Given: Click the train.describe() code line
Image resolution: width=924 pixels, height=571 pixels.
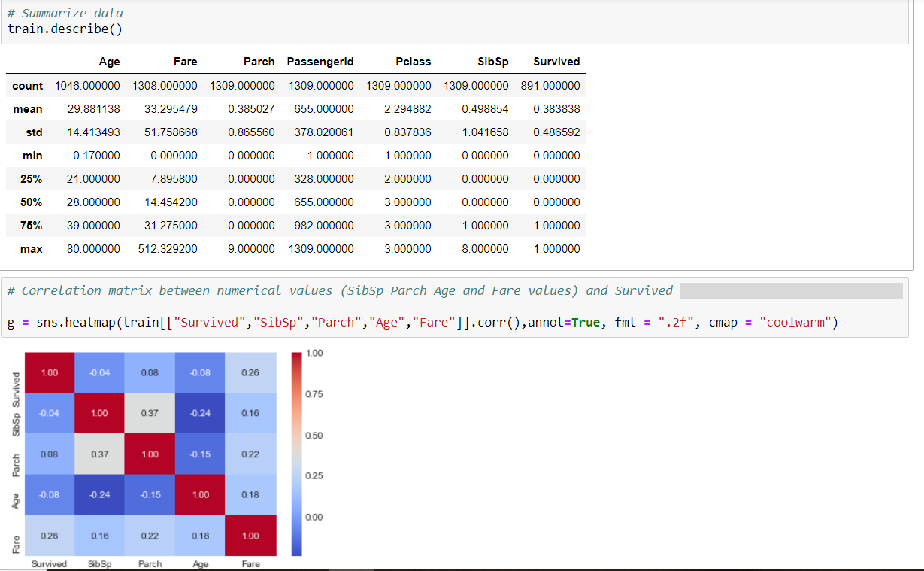Looking at the screenshot, I should [x=65, y=29].
